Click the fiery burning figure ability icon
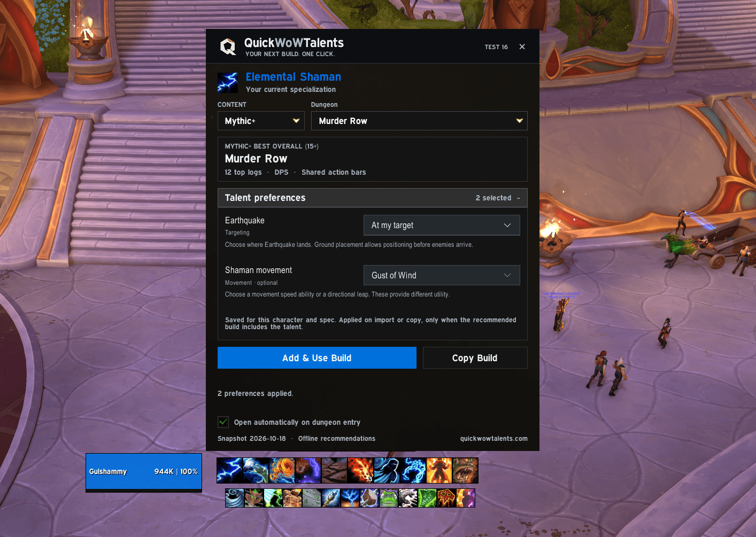The image size is (756, 537). [439, 471]
